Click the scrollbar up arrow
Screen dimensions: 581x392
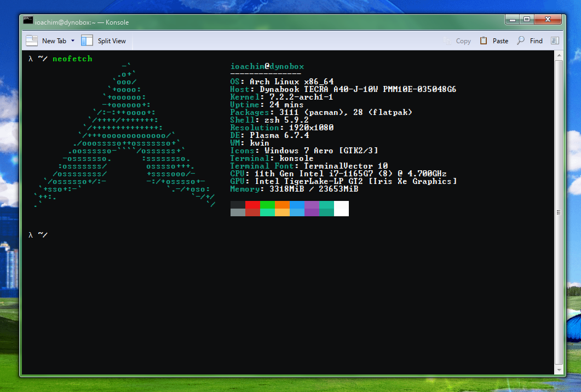[x=559, y=55]
